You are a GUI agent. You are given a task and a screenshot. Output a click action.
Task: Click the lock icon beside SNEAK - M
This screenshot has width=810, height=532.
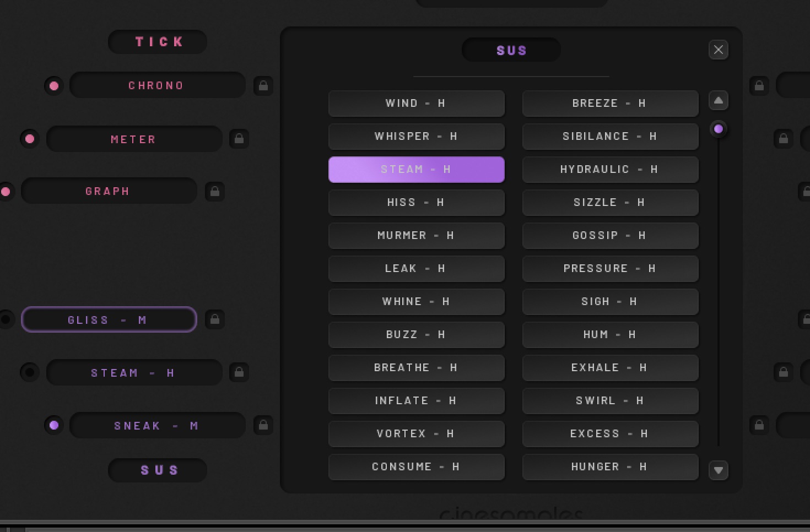coord(263,425)
